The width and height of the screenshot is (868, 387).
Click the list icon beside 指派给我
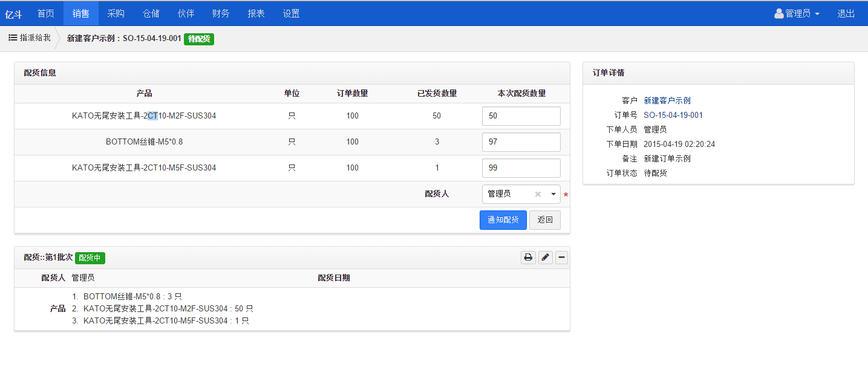pyautogui.click(x=12, y=37)
